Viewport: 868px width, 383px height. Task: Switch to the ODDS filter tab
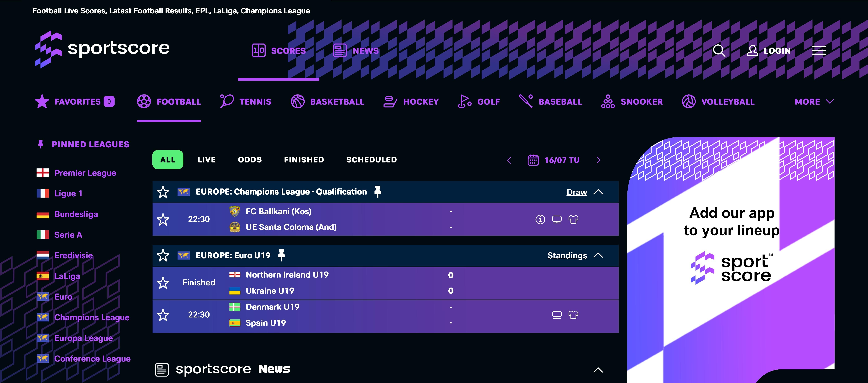pos(250,160)
